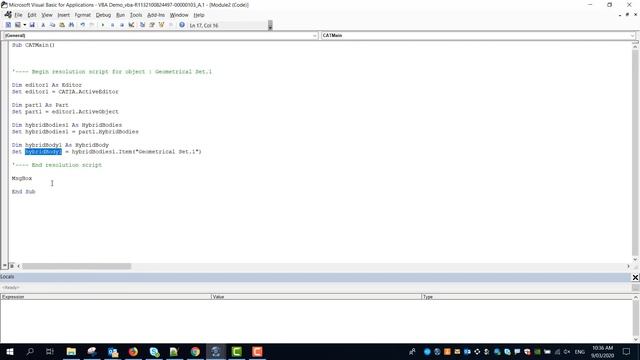Open the Insert object dropdown arrow

[x=24, y=25]
